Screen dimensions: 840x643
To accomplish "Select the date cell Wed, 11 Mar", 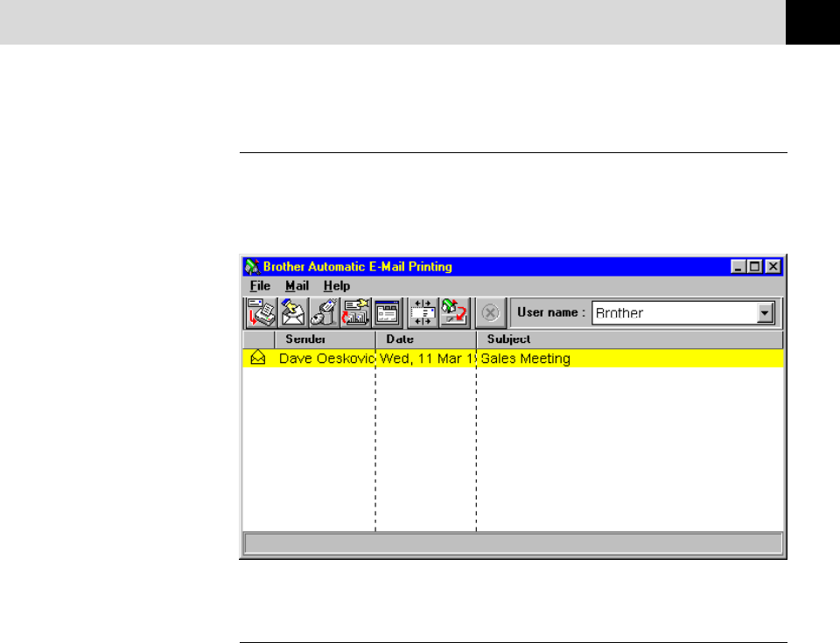I will [426, 359].
